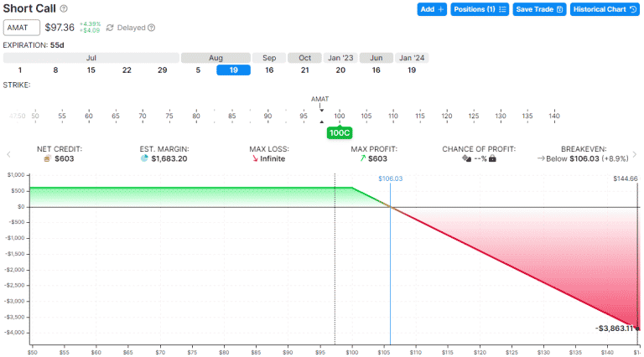Screen dimensions: 644x357
Task: Click the Add button with plus icon
Action: [432, 9]
